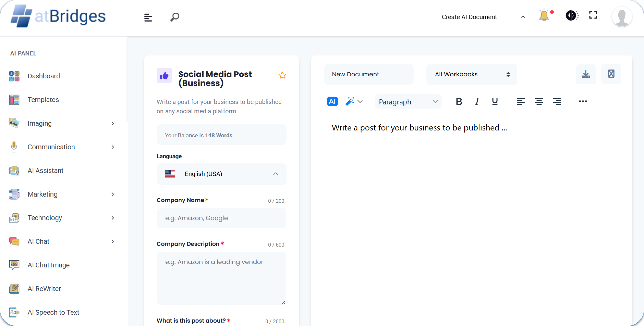644x326 pixels.
Task: Toggle bold formatting
Action: click(x=459, y=101)
